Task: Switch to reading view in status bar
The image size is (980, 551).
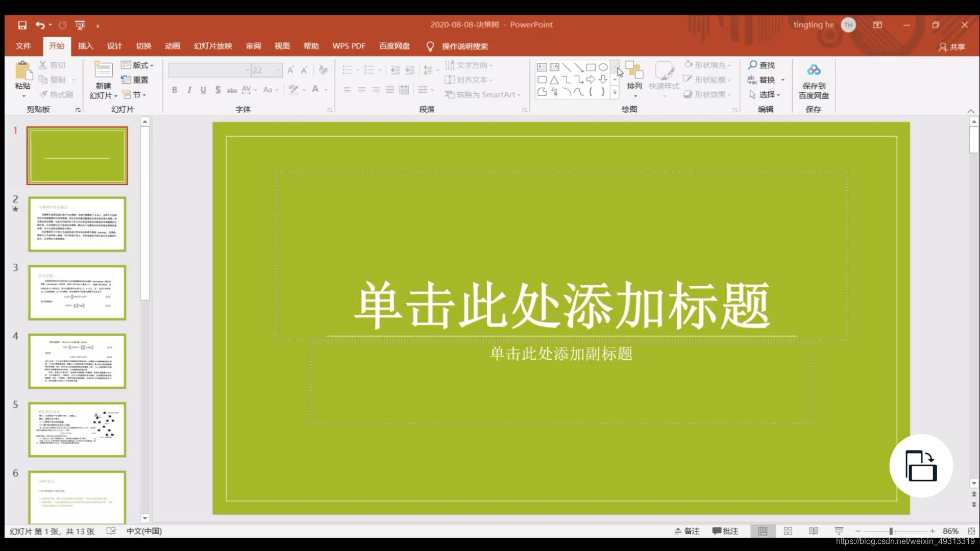Action: (813, 531)
